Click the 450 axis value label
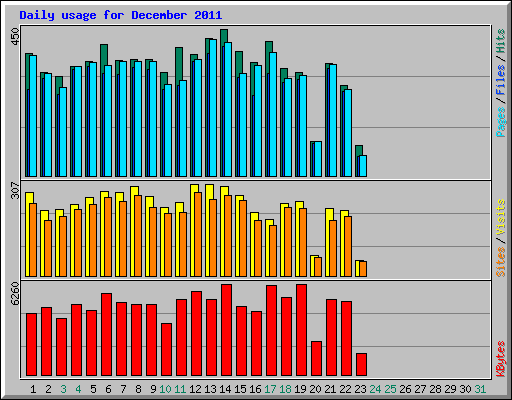 tap(15, 37)
